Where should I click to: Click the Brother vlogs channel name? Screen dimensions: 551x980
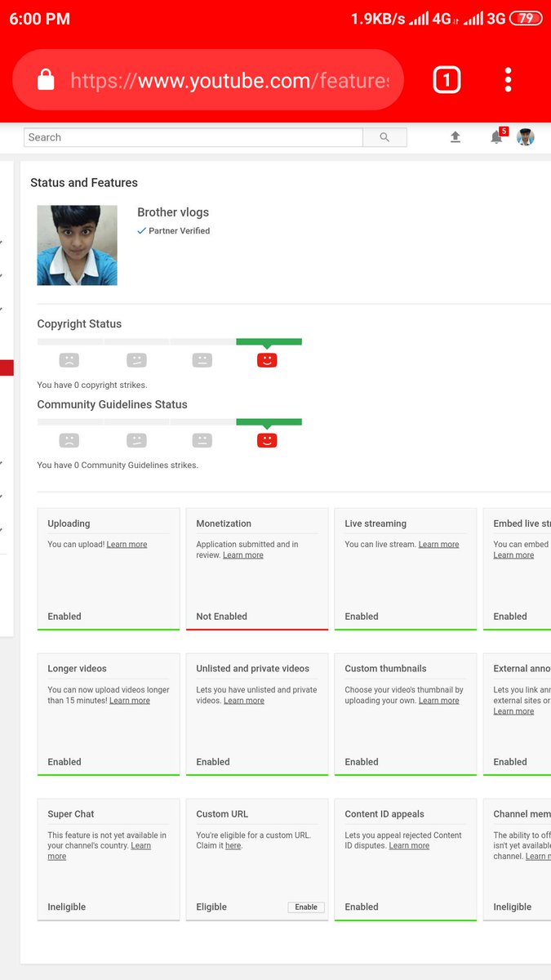pyautogui.click(x=173, y=212)
